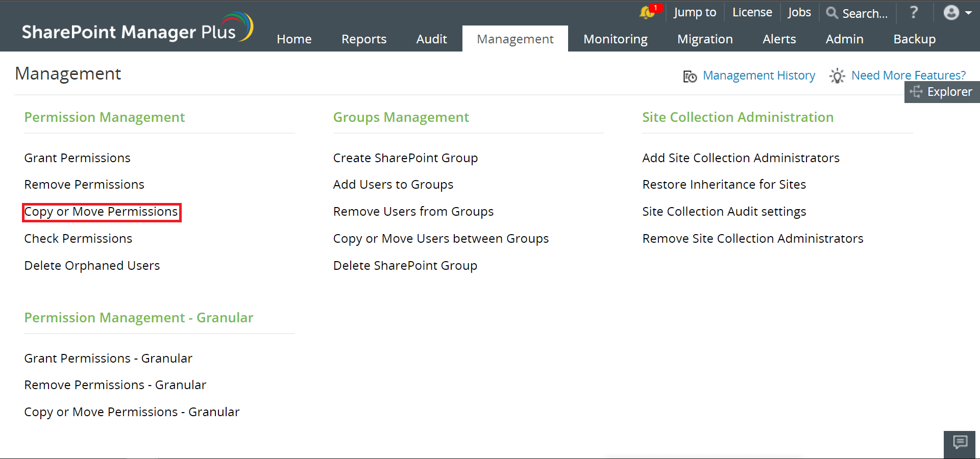Image resolution: width=980 pixels, height=459 pixels.
Task: Click the Search magnifier icon
Action: tap(832, 13)
